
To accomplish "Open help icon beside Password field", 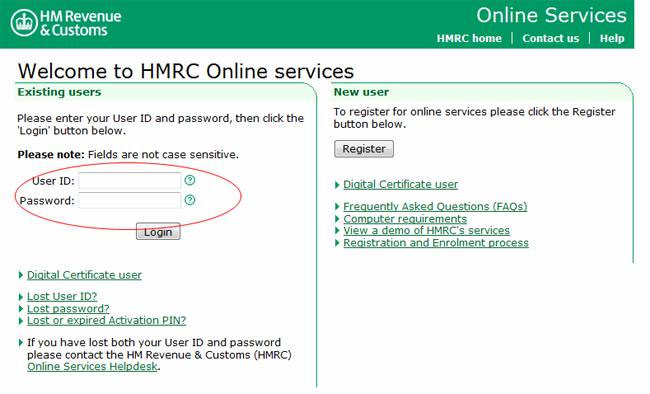I will (x=190, y=200).
